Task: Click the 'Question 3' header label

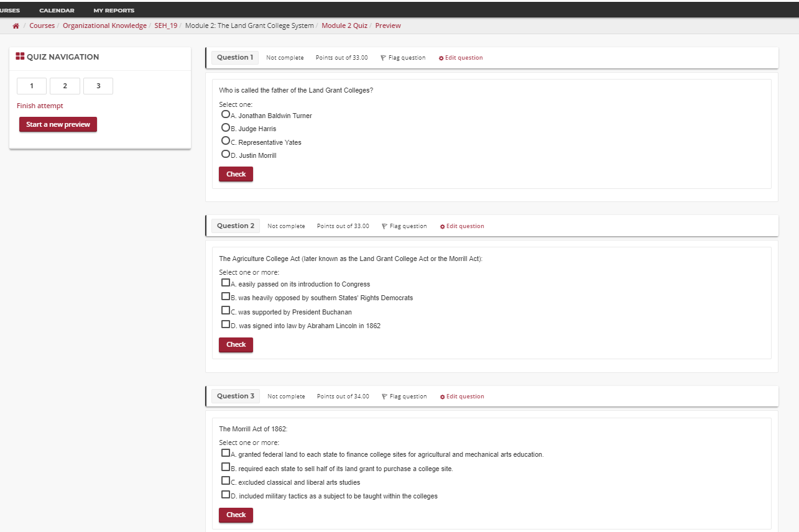Action: (236, 396)
